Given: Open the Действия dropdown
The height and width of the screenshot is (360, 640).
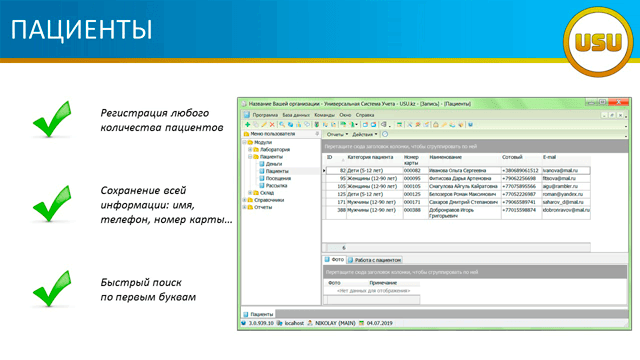Looking at the screenshot, I should coord(364,134).
